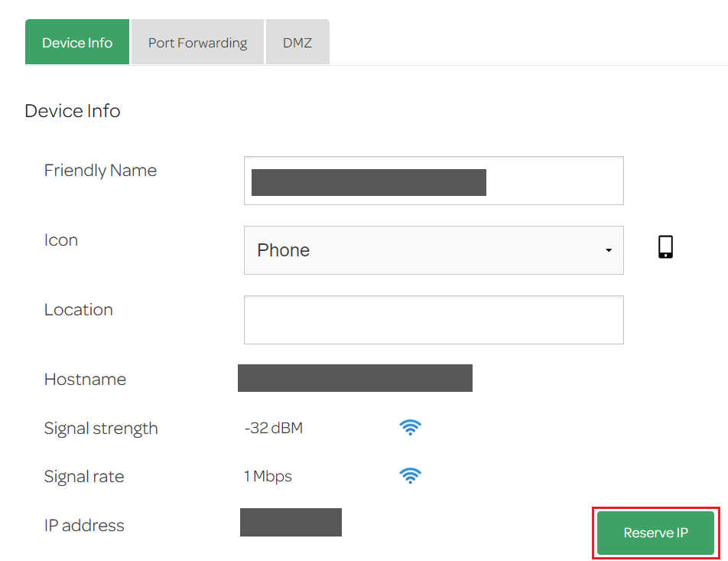Click inside the Friendly Name field

(x=434, y=181)
